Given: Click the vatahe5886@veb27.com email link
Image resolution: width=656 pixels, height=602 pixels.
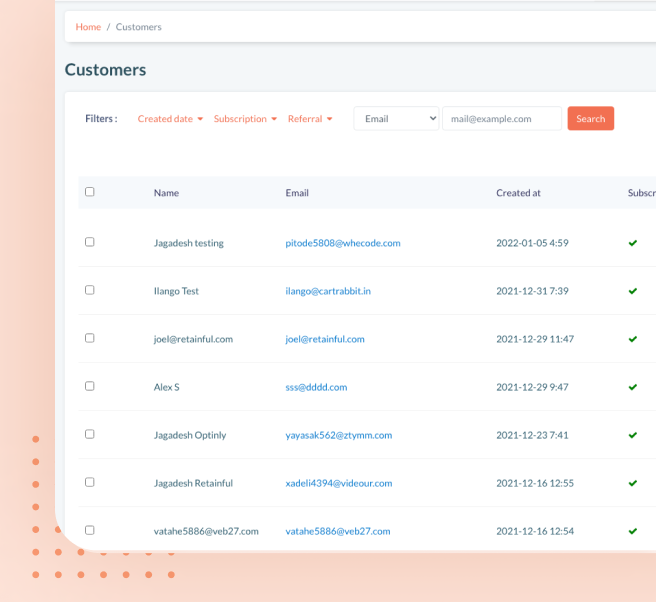Looking at the screenshot, I should (x=338, y=531).
